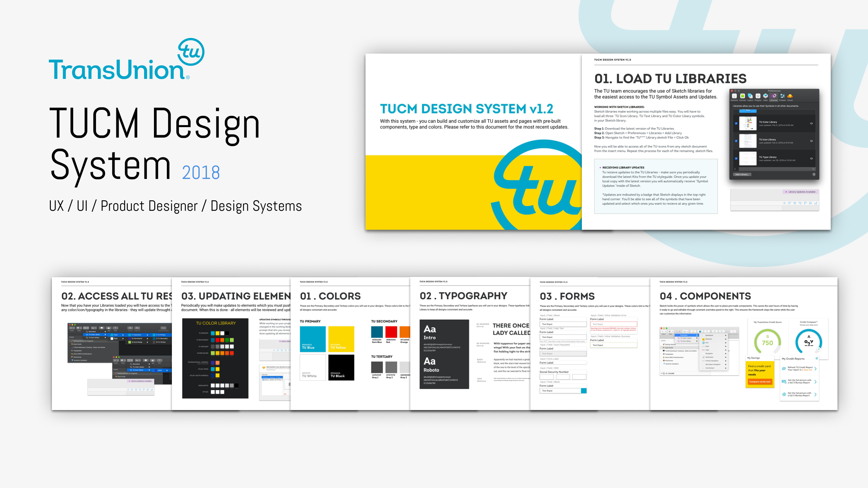Open Data icon in Sketch Preferences toolbar
The height and width of the screenshot is (488, 868).
[766, 96]
